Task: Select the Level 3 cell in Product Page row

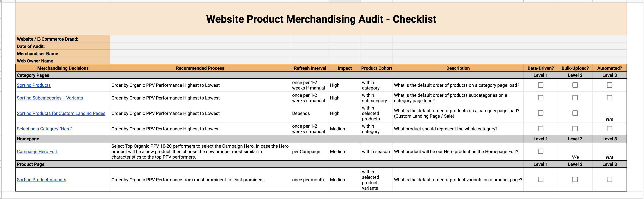Action: pos(610,164)
